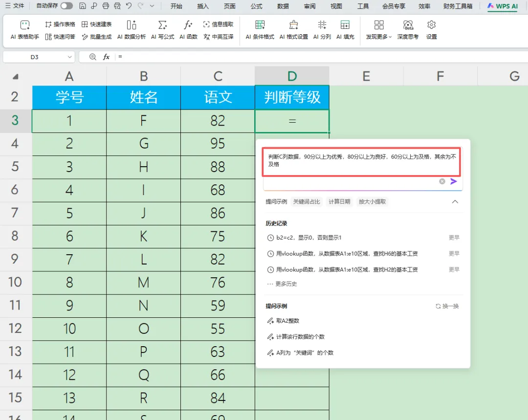Screen dimensions: 528x420
Task: Collapse the AI panel with chevron
Action: click(455, 201)
